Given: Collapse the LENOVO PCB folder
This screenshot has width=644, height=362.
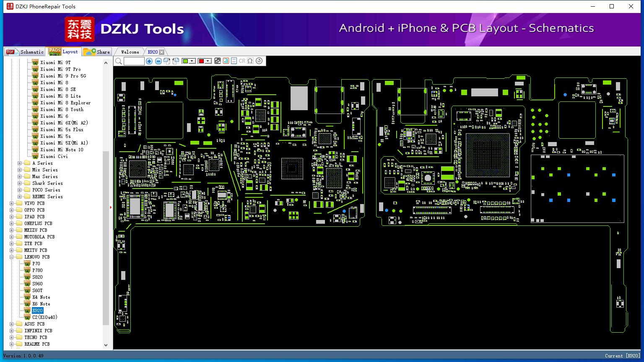Looking at the screenshot, I should click(x=12, y=257).
